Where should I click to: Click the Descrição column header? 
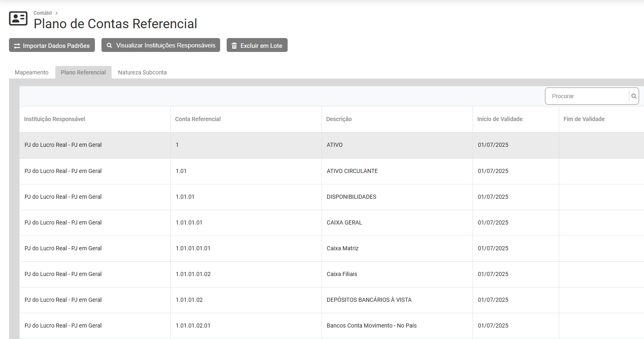pos(339,119)
